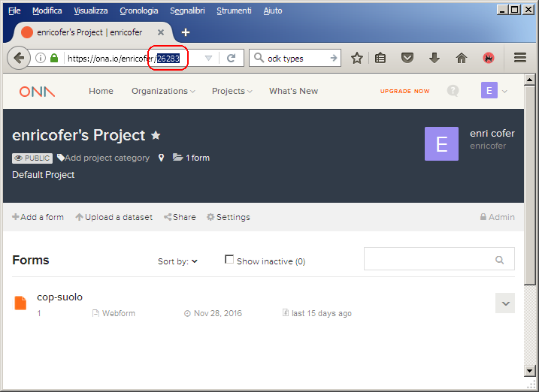Open project Settings
The width and height of the screenshot is (539, 392).
[229, 217]
